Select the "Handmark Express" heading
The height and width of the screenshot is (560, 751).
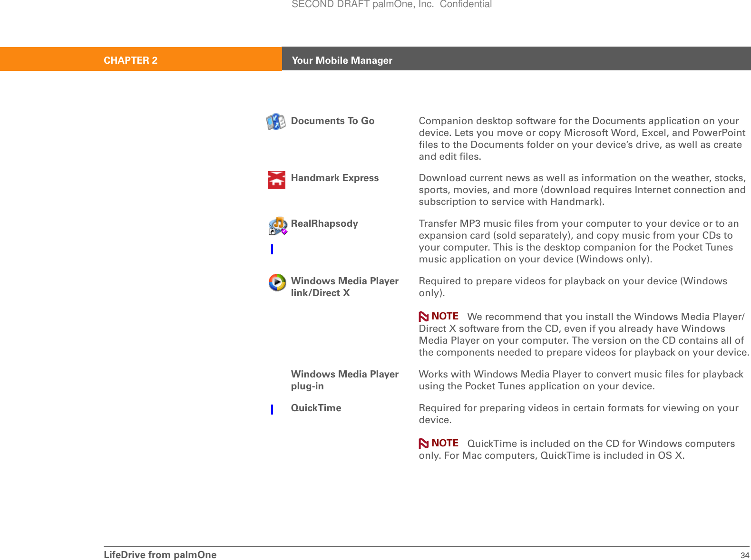[x=335, y=178]
